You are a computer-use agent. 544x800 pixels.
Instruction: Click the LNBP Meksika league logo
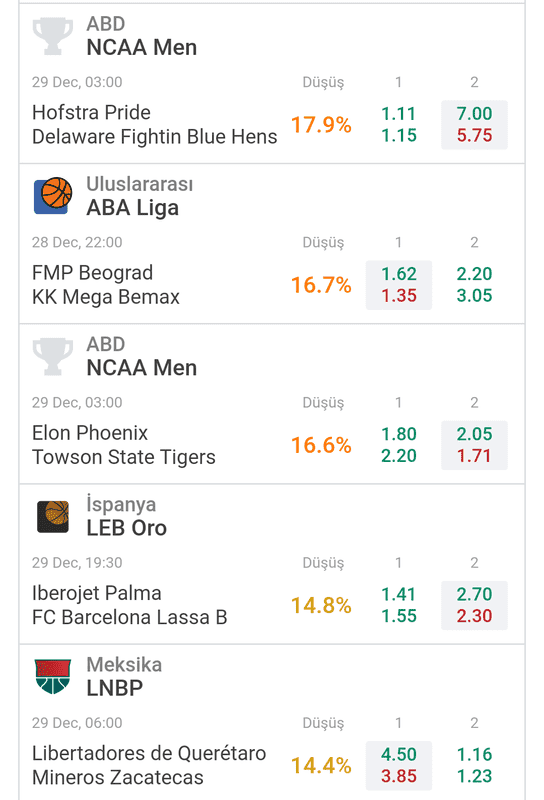click(53, 677)
